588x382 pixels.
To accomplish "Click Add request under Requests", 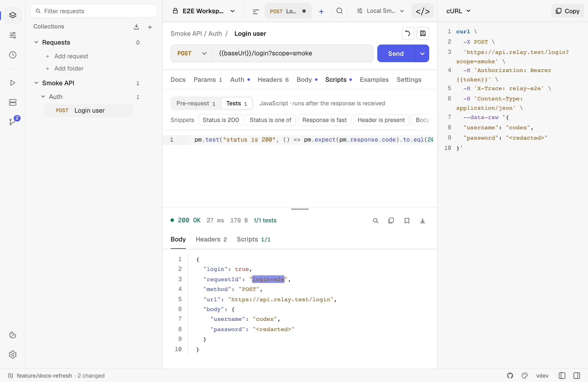I will [x=67, y=56].
